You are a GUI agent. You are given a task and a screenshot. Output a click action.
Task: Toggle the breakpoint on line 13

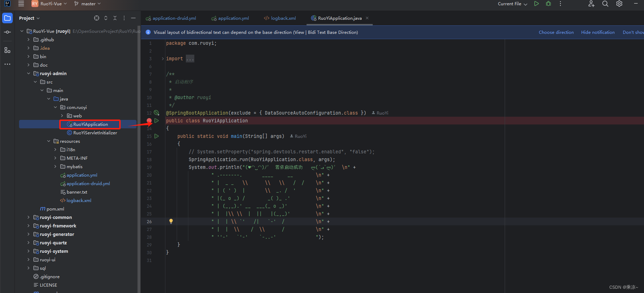pyautogui.click(x=149, y=121)
